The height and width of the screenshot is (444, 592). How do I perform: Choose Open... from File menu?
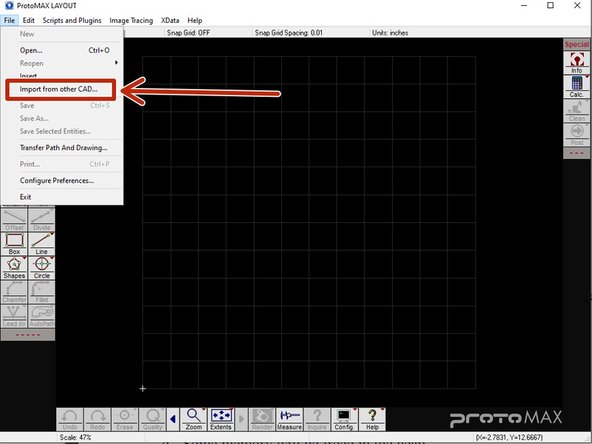click(x=62, y=50)
